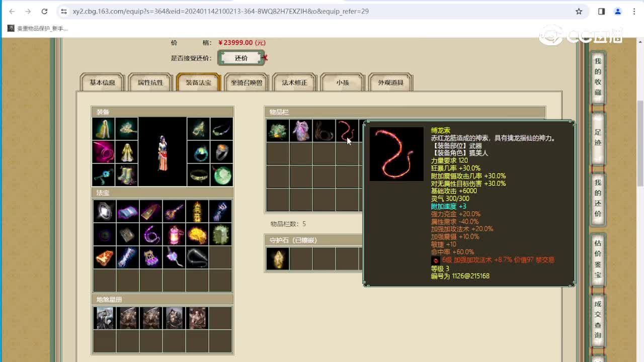Click the 物品栏数: 5 label
The image size is (644, 362).
pyautogui.click(x=288, y=224)
